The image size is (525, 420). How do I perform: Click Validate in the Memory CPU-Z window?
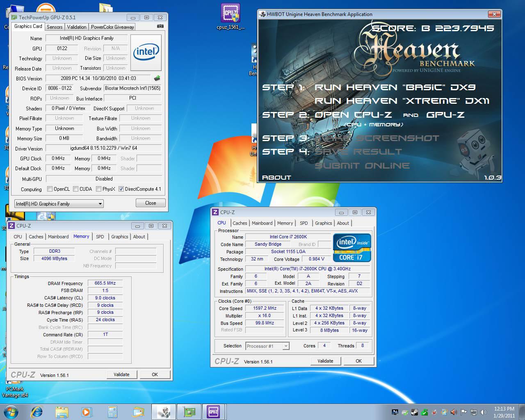121,374
